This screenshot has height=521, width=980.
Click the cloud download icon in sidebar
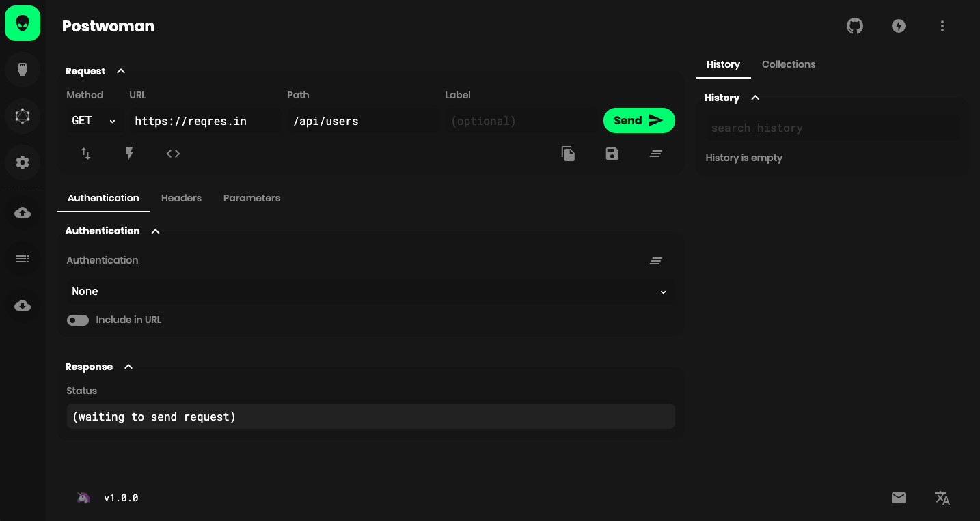click(x=23, y=305)
